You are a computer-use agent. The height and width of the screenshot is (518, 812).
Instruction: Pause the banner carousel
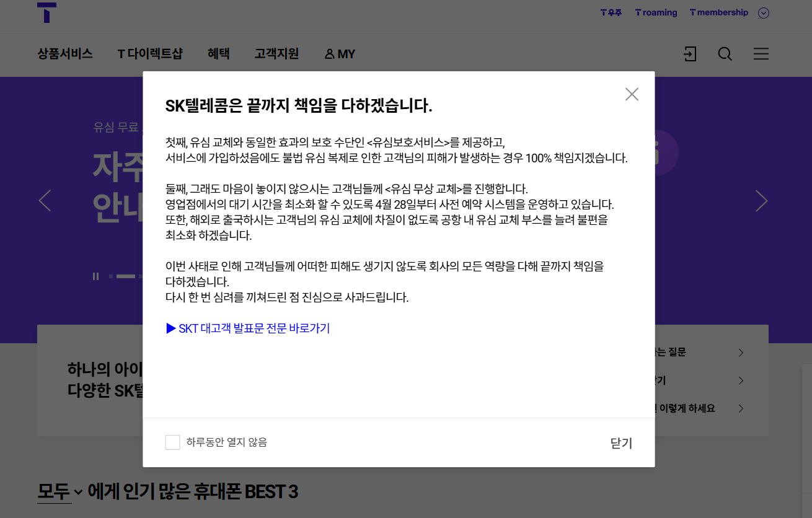[x=95, y=276]
